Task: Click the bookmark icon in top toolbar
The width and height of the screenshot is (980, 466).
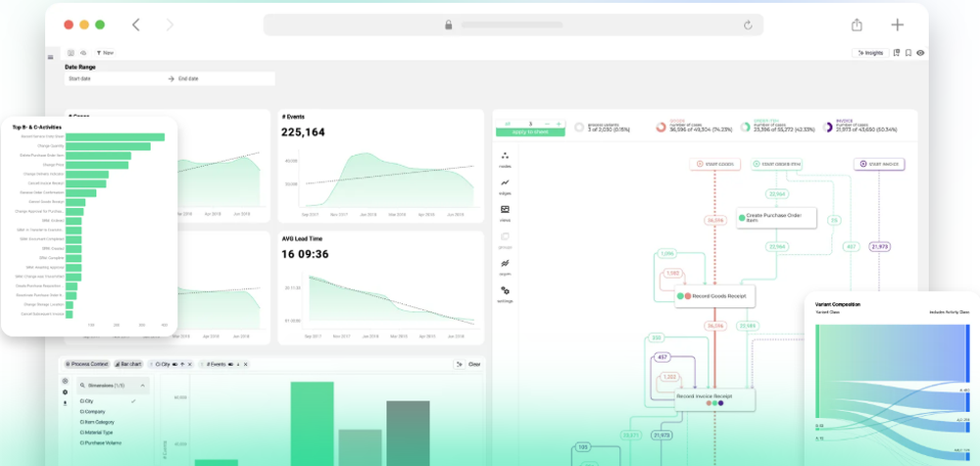Action: [x=908, y=53]
